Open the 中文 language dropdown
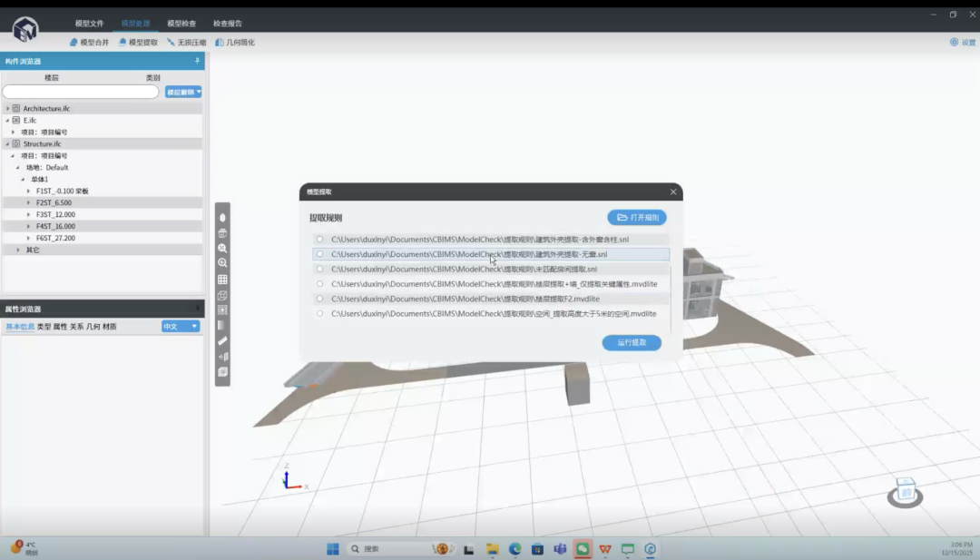Screen dimensions: 980x560 point(181,326)
